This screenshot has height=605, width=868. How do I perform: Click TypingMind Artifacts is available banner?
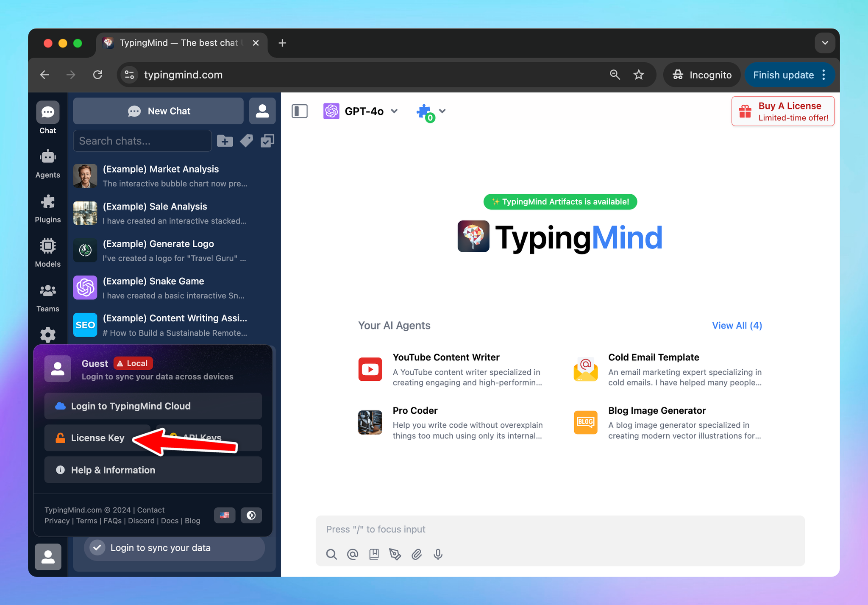click(x=560, y=202)
